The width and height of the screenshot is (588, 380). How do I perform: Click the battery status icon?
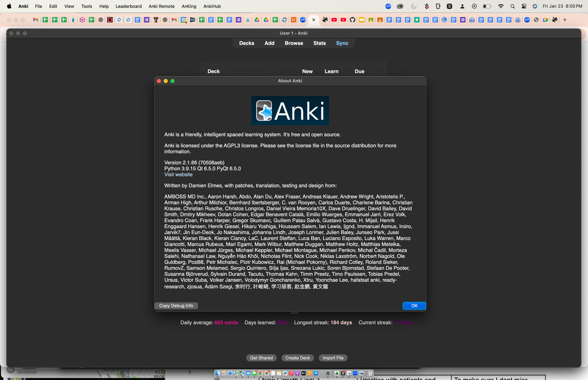coord(487,6)
